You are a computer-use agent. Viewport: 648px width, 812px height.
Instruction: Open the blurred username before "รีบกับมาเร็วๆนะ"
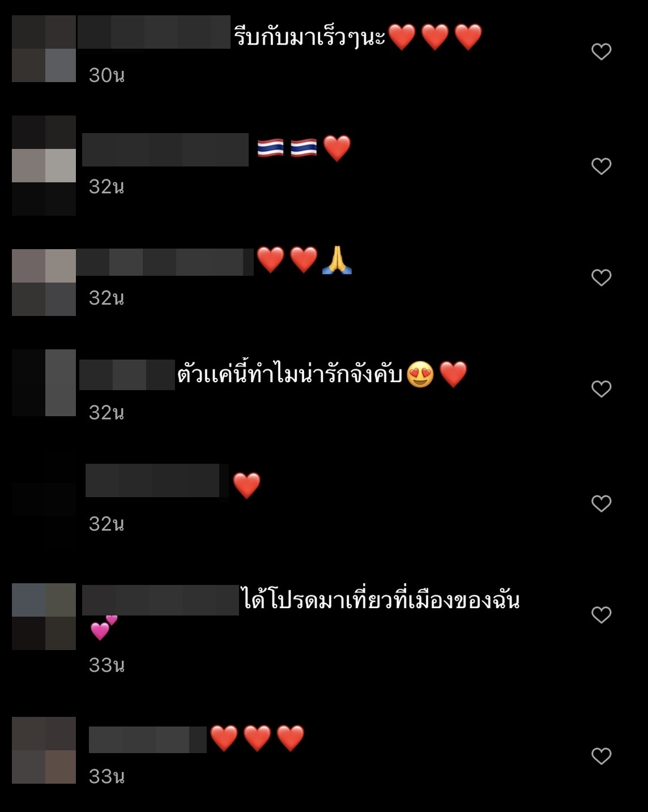[x=154, y=32]
